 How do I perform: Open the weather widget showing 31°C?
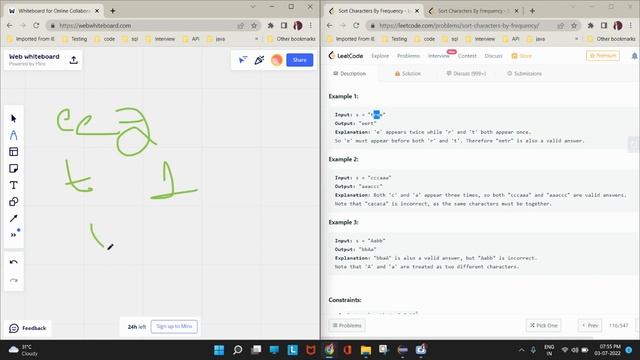click(24, 350)
